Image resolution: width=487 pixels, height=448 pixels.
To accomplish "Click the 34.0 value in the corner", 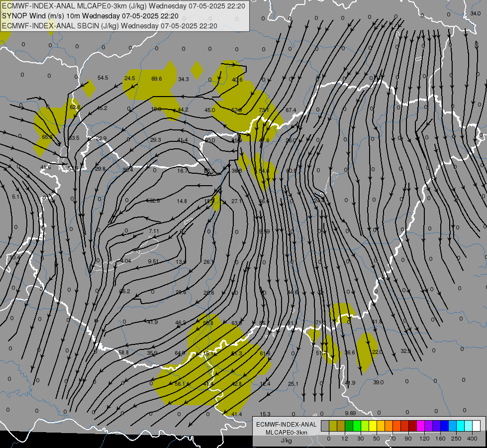I will pos(475,13).
